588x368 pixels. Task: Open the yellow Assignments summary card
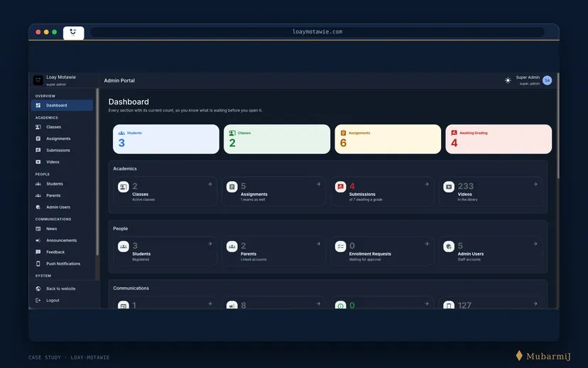(x=388, y=139)
